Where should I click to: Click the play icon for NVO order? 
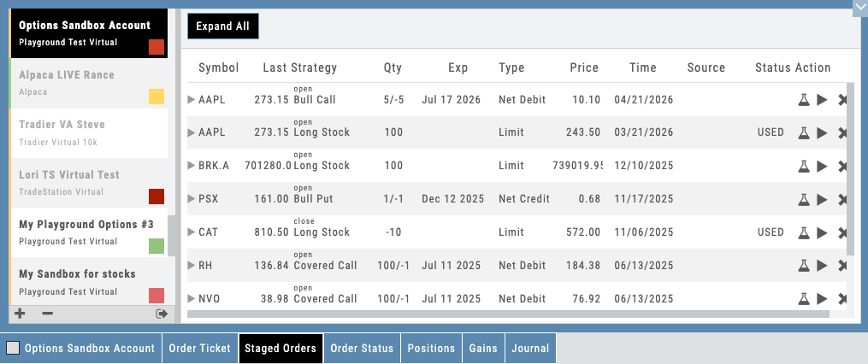(x=822, y=299)
